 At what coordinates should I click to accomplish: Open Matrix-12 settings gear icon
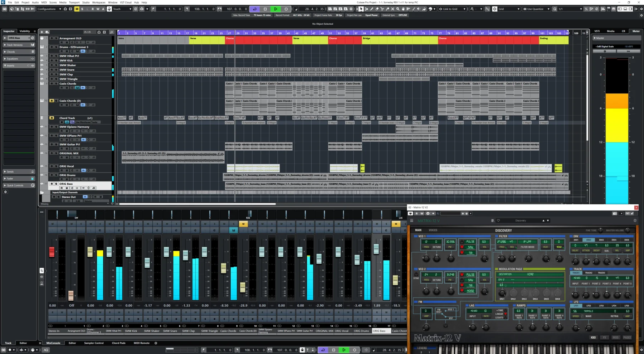(x=635, y=220)
